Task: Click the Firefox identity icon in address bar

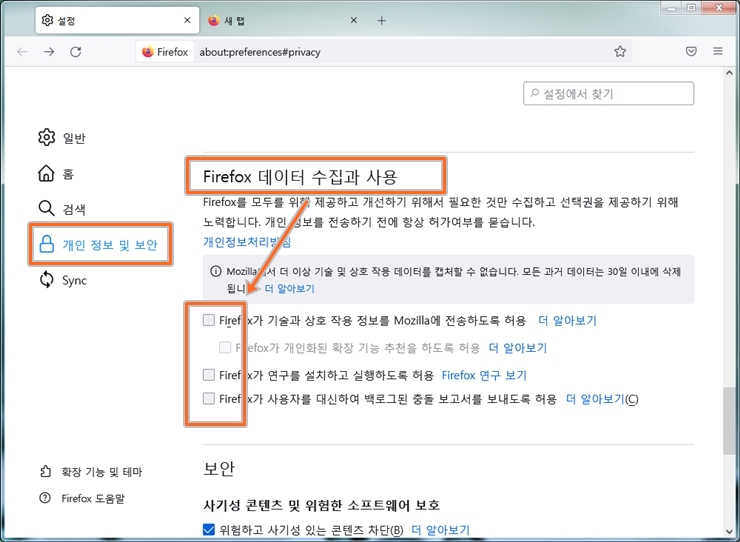Action: (165, 52)
